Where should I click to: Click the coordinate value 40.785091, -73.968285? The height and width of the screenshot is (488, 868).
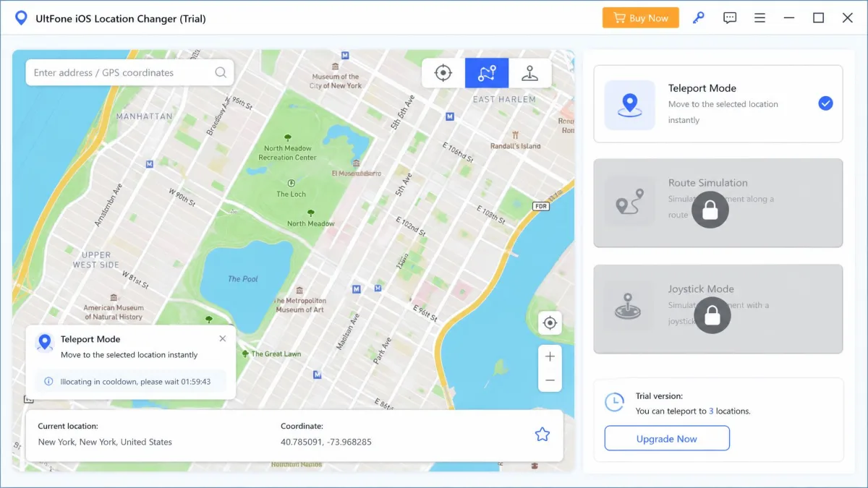tap(326, 442)
